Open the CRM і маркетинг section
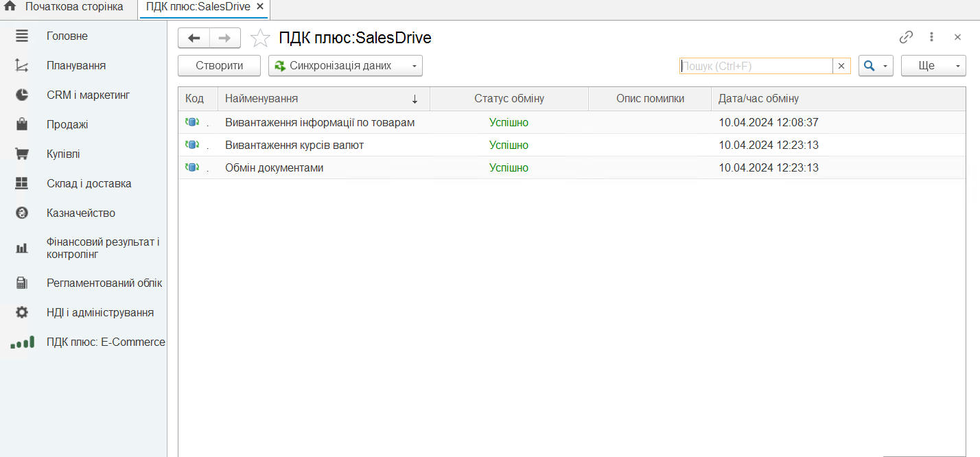 (89, 95)
